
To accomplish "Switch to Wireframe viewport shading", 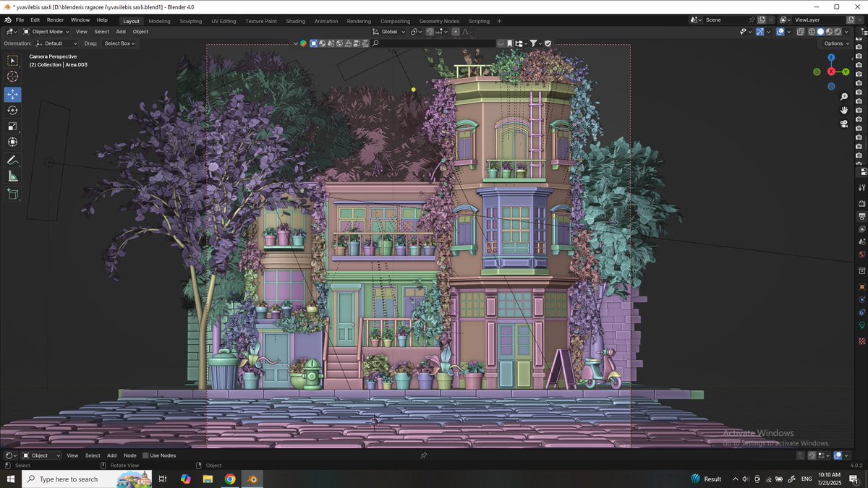I will pyautogui.click(x=812, y=32).
